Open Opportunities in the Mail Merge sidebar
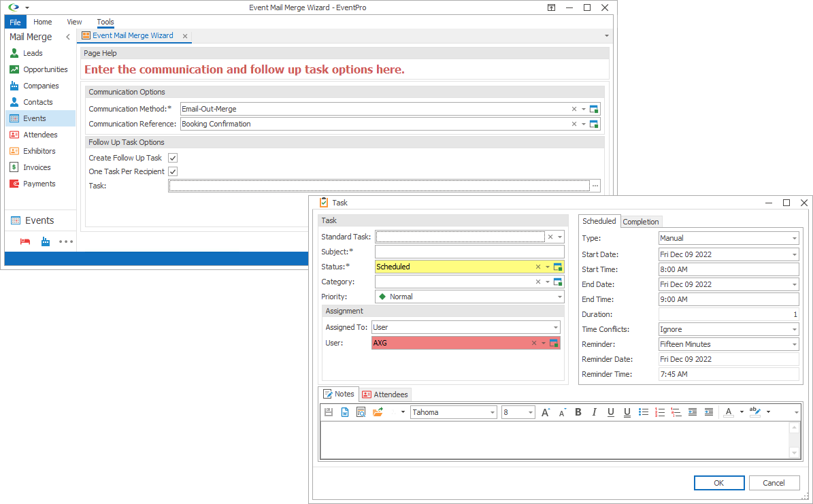813x504 pixels. 45,69
